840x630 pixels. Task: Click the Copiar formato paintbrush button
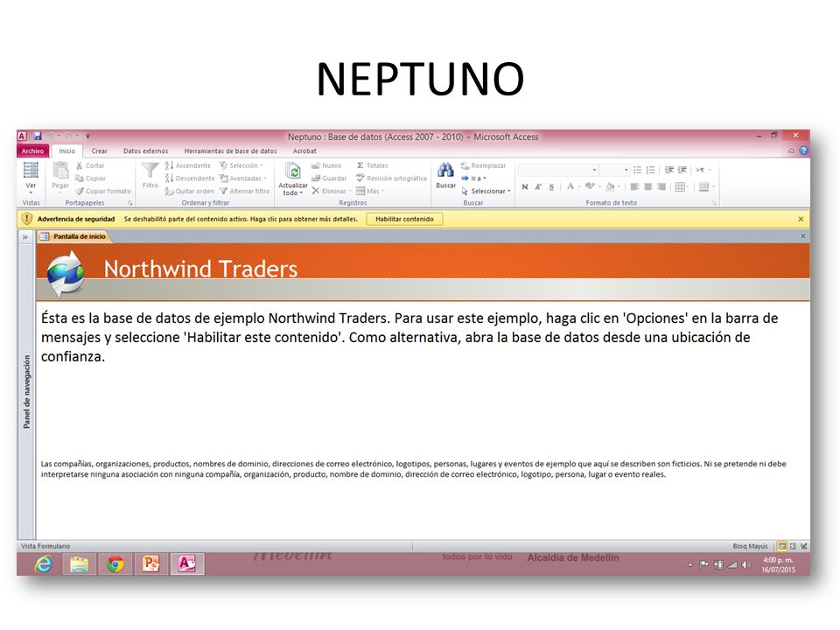pyautogui.click(x=103, y=191)
